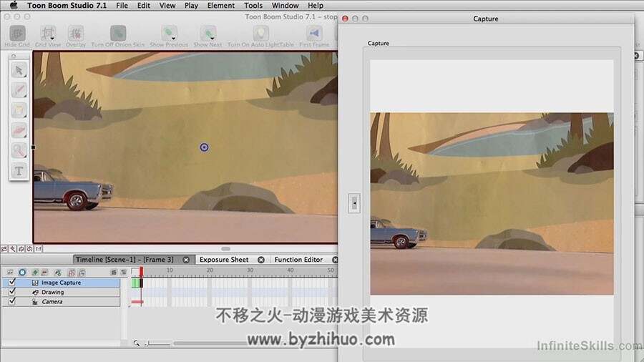Viewport: 644px width, 362px height.
Task: Open the File menu
Action: click(x=122, y=5)
